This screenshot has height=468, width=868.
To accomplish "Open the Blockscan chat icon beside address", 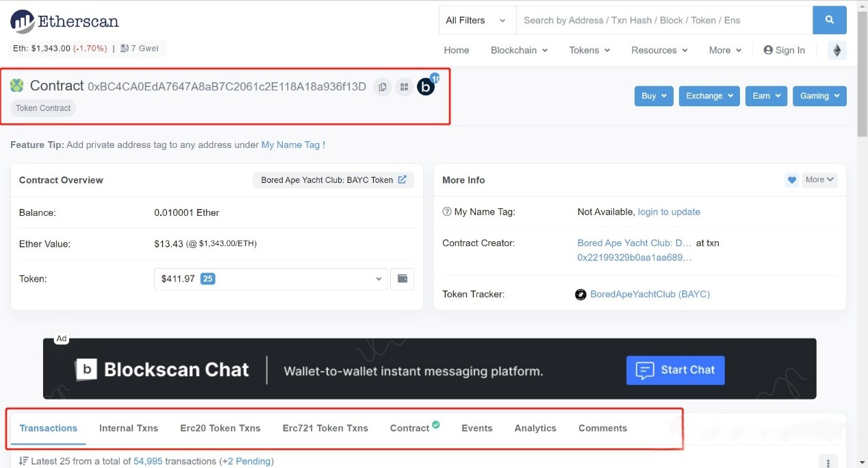I will (426, 87).
